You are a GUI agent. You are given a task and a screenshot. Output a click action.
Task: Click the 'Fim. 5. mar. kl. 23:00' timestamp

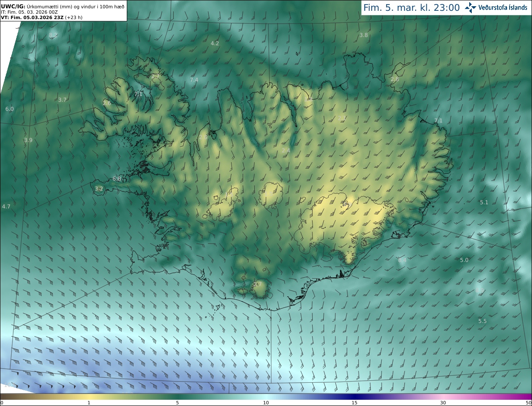(x=411, y=7)
